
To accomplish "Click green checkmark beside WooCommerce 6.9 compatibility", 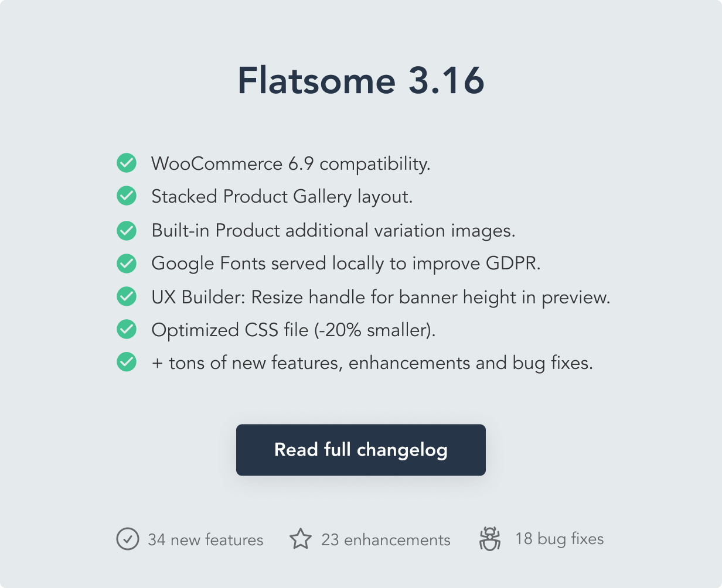I will coord(127,163).
